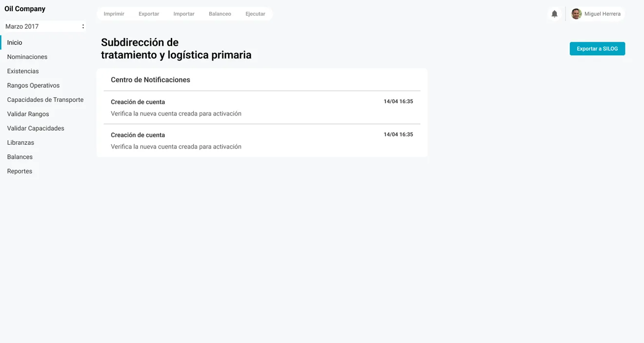Click the Exportar a SILOG button

tap(597, 49)
